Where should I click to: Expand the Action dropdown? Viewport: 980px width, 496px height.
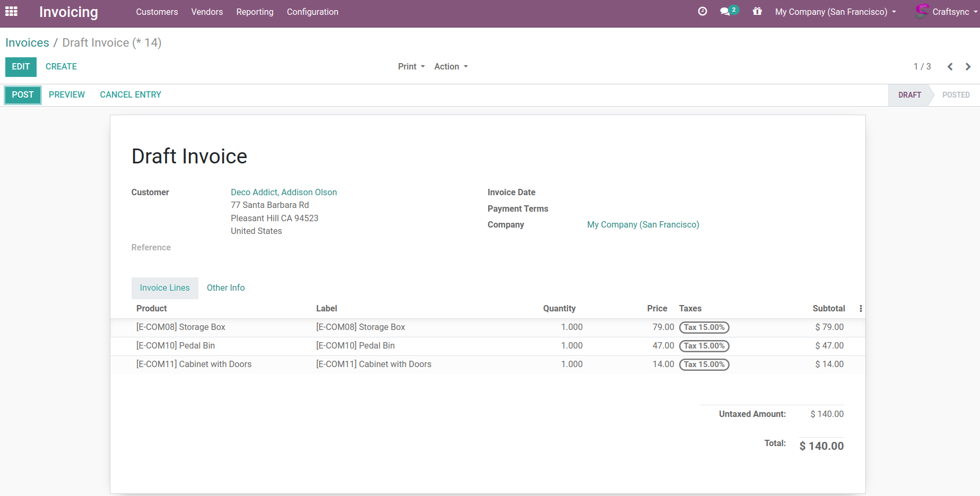click(450, 67)
